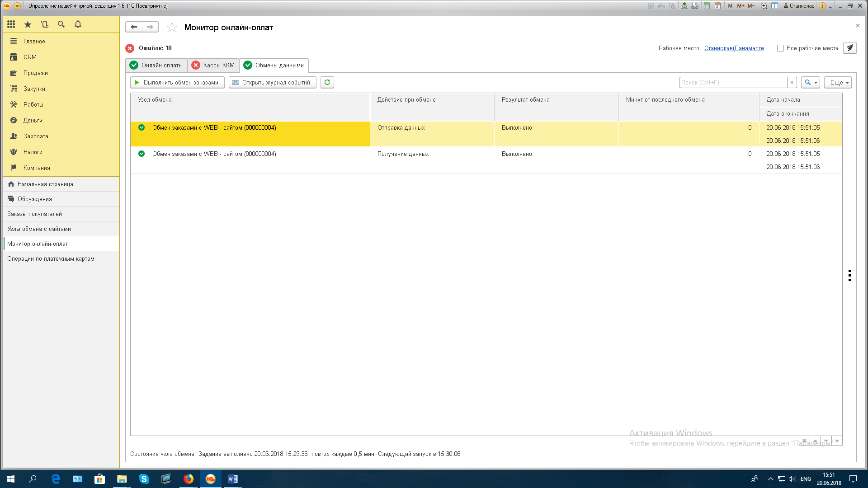The height and width of the screenshot is (488, 868).
Task: Click the rocket icon near workplaces checkbox
Action: coord(849,48)
